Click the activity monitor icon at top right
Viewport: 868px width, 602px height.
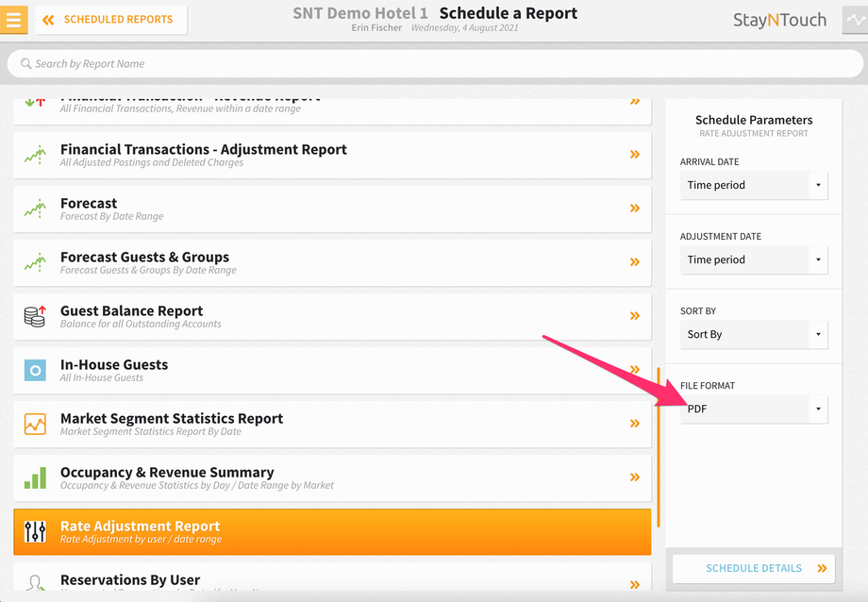coord(856,21)
